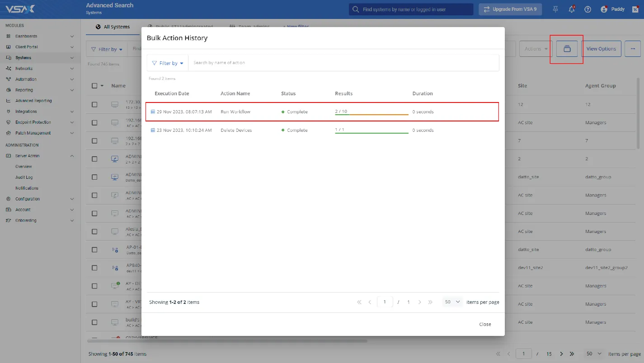
Task: Click the View Options button
Action: [x=601, y=49]
